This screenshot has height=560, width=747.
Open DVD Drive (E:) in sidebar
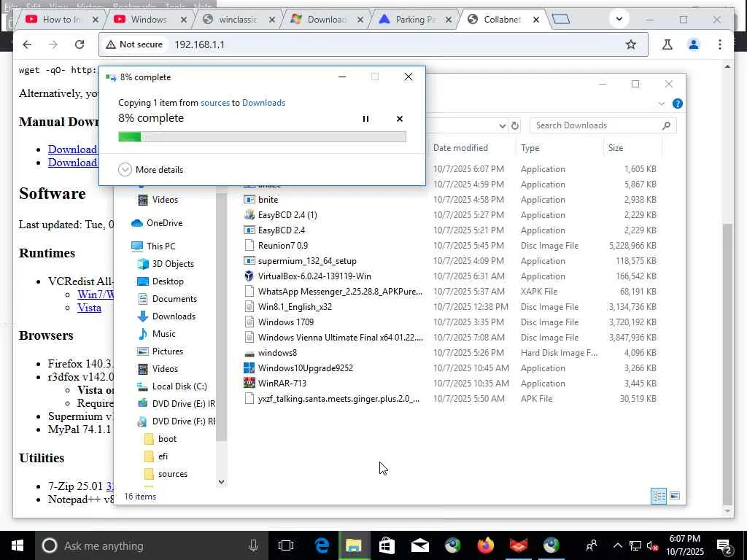point(183,404)
